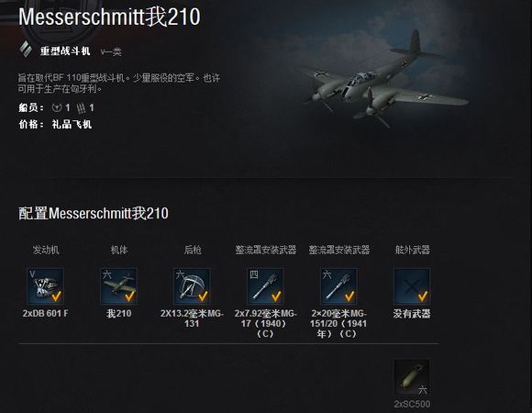The image size is (532, 413).
Task: Toggle the checkmark on the rear gun module
Action: 203,296
